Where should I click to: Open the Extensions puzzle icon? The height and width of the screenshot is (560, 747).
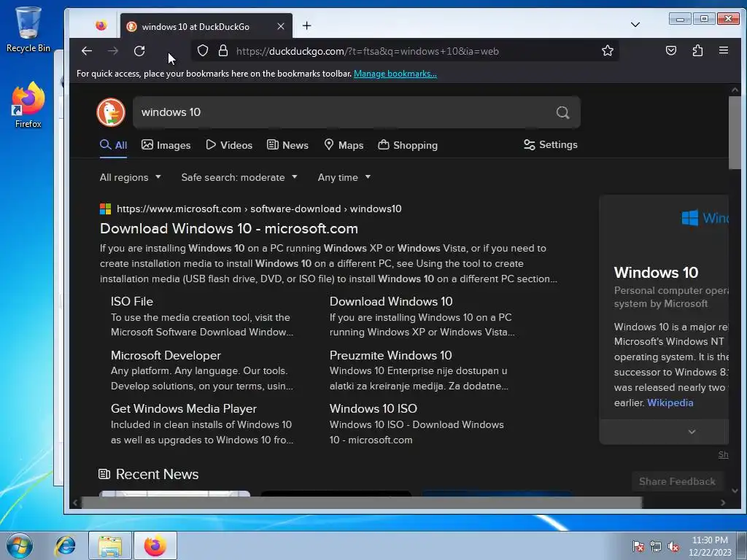pos(697,51)
